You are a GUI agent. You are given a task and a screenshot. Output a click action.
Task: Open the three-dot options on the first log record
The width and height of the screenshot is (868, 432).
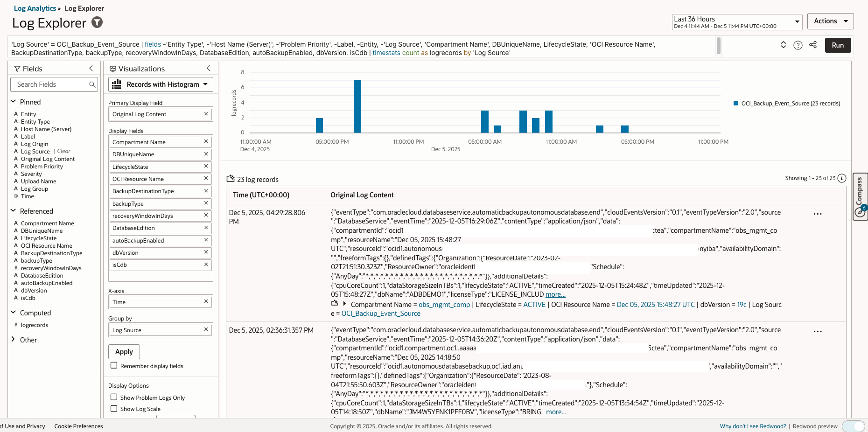[x=818, y=214]
